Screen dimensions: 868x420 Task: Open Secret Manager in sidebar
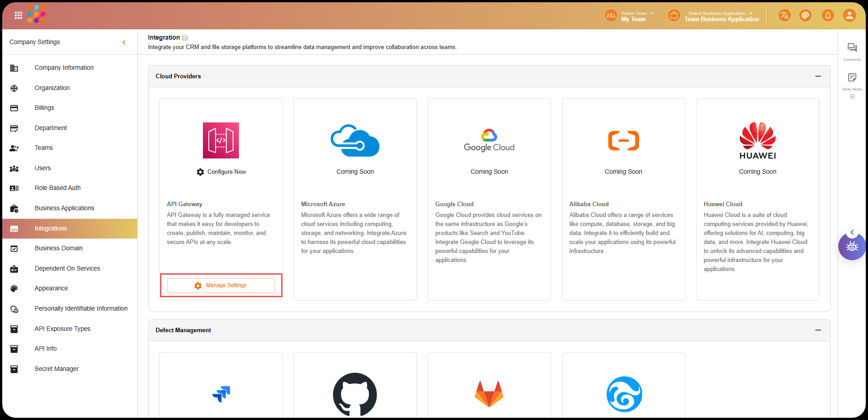click(x=57, y=369)
